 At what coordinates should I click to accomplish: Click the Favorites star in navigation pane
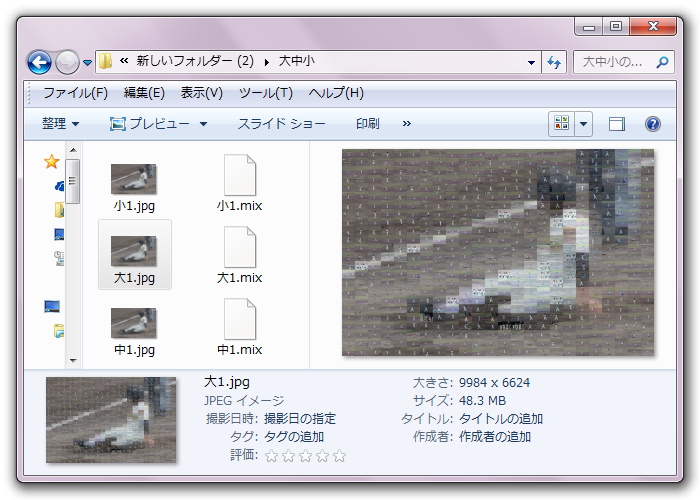tap(52, 161)
